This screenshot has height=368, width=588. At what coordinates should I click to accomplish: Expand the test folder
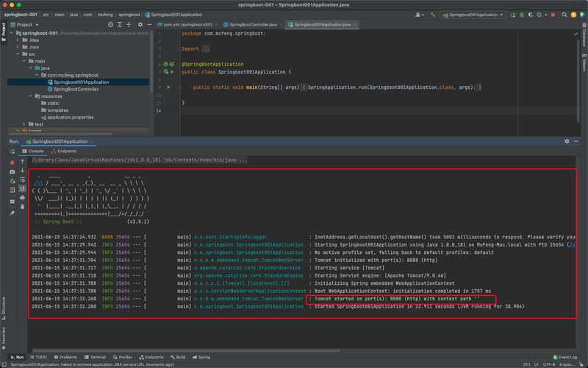tap(24, 124)
